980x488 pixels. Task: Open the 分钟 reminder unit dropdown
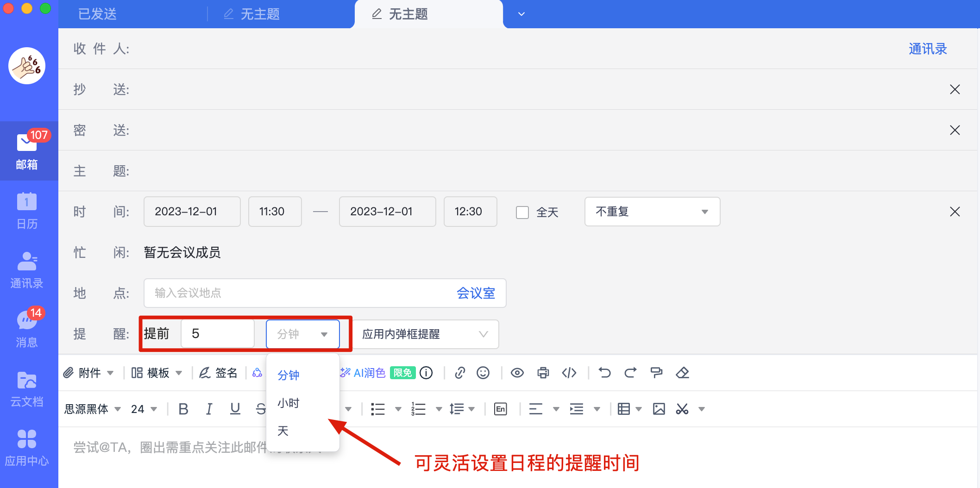(303, 334)
